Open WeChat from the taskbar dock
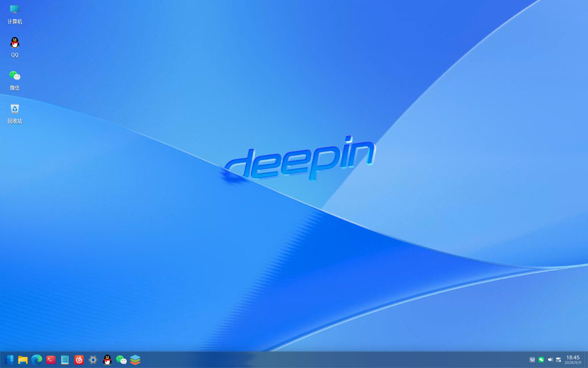The image size is (588, 368). [121, 360]
